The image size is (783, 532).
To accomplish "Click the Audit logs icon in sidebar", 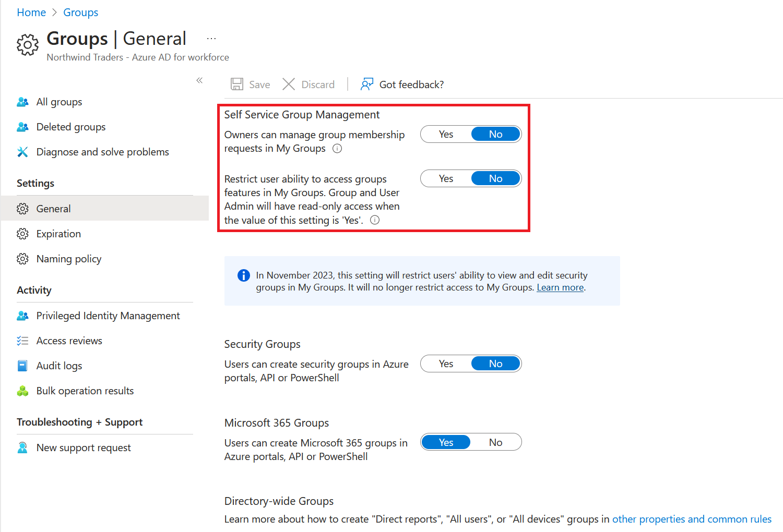I will tap(22, 366).
